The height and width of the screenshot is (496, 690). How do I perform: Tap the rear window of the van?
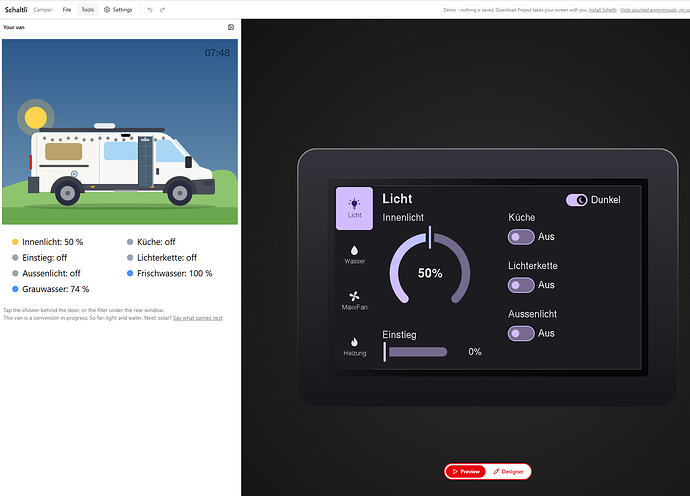[x=64, y=151]
